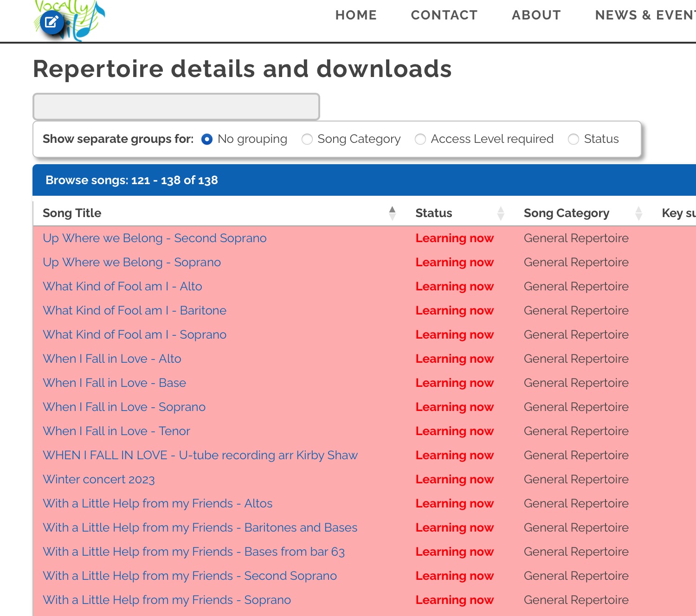Open What Kind of Fool am I - Alto
The height and width of the screenshot is (616, 696).
point(122,286)
